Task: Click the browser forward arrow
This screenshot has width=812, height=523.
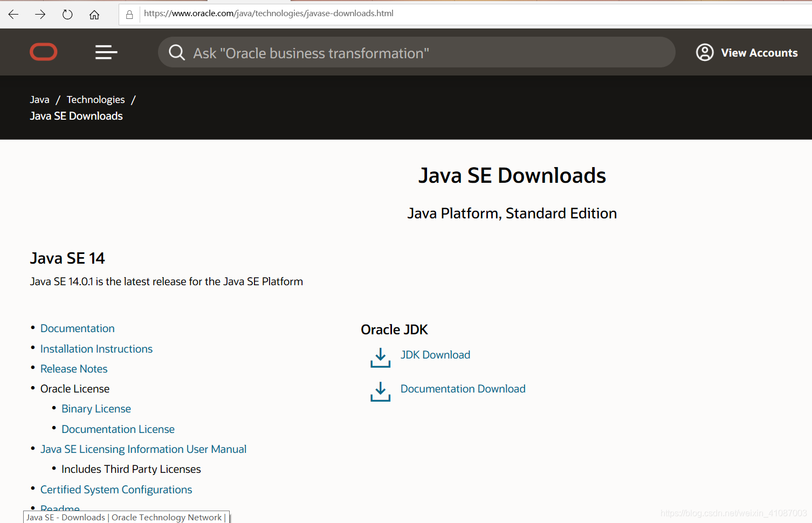Action: 40,15
